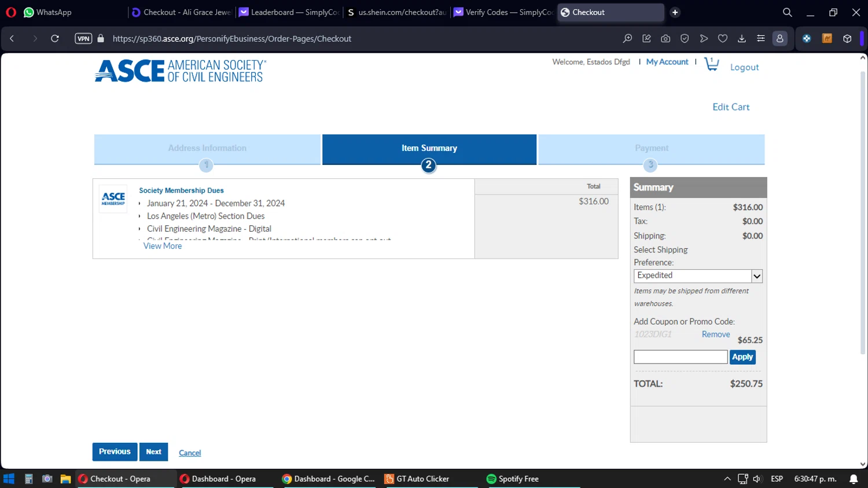Open the blue extension icon

point(807,39)
